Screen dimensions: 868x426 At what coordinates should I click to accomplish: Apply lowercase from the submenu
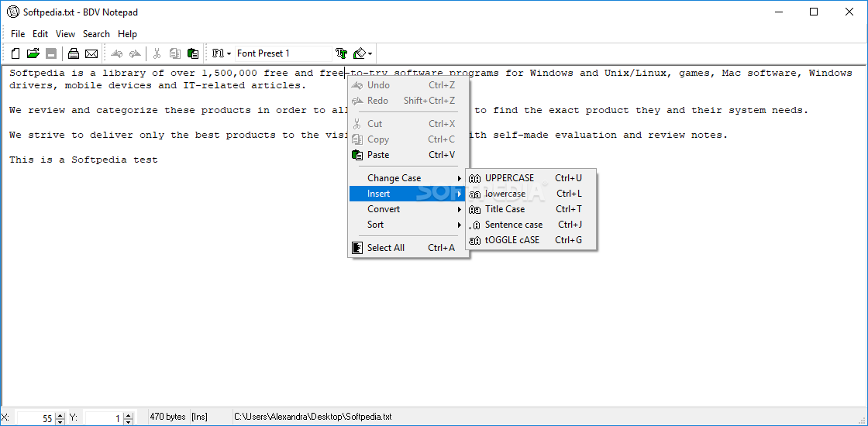[531, 194]
